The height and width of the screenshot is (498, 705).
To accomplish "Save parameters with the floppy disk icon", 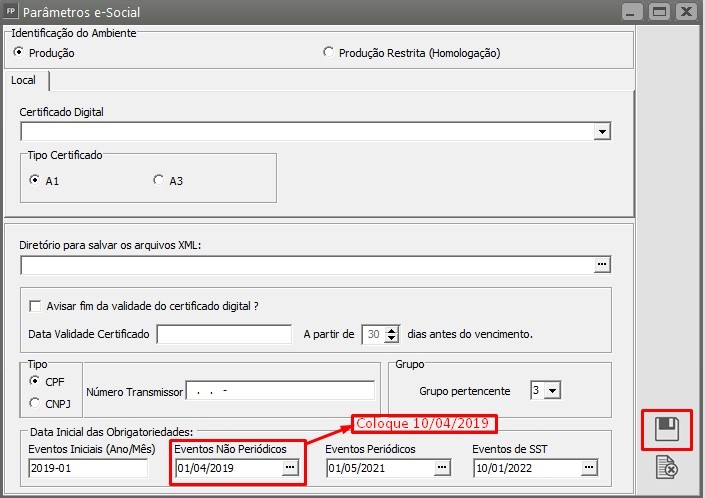I will [666, 429].
